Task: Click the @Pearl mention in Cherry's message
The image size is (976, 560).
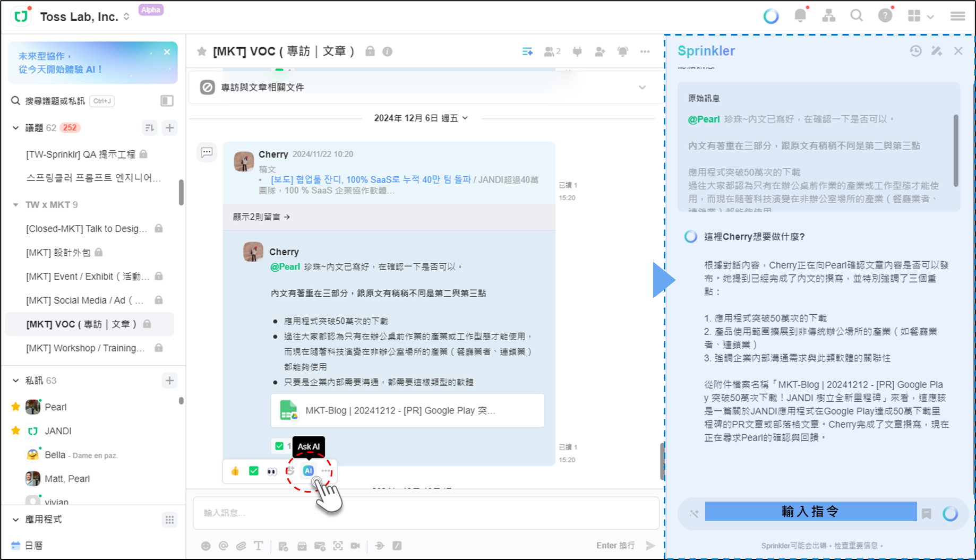Action: (x=285, y=266)
